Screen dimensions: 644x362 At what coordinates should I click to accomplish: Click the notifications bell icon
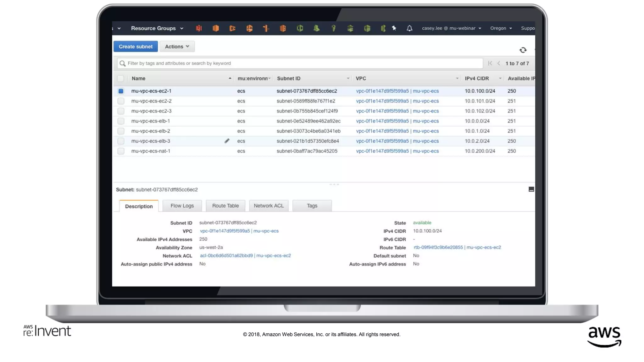pos(409,28)
